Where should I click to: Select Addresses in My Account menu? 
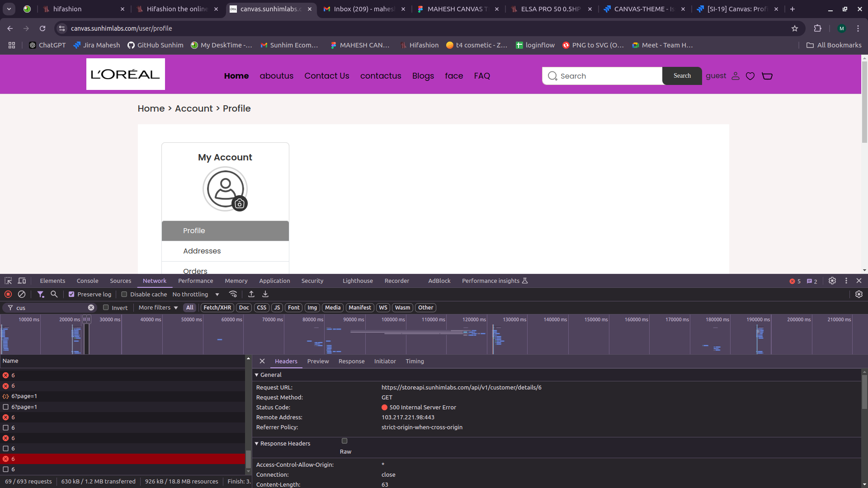(225, 251)
